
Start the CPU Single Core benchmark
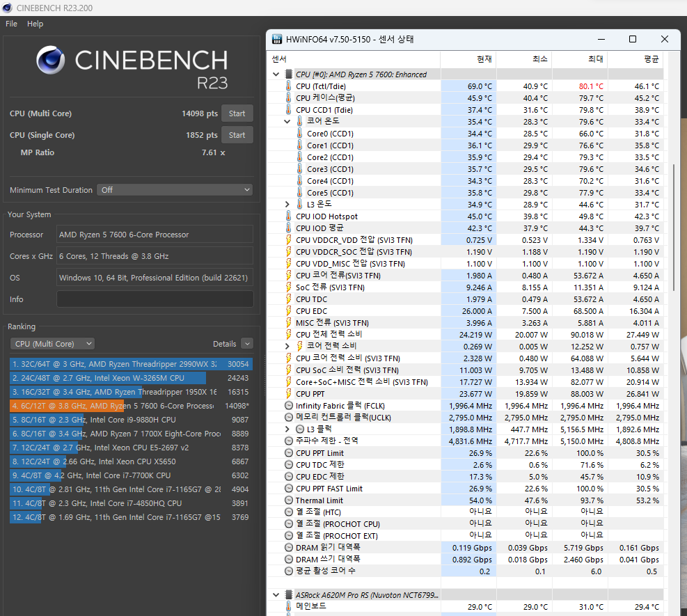(237, 135)
